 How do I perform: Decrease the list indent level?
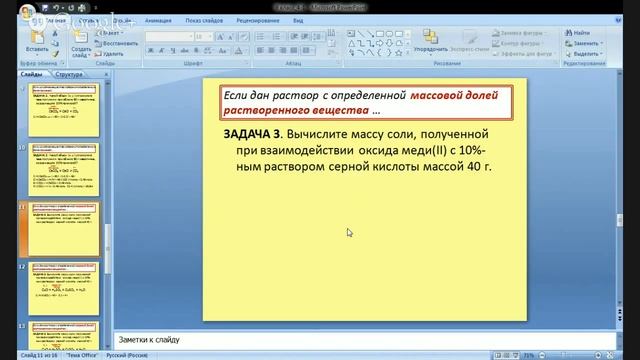[294, 37]
